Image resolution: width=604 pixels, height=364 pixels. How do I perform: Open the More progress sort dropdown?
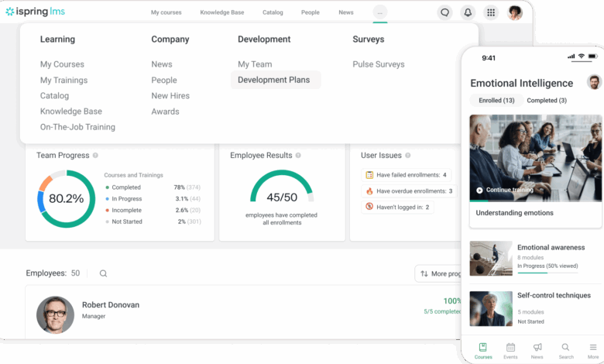pyautogui.click(x=438, y=273)
